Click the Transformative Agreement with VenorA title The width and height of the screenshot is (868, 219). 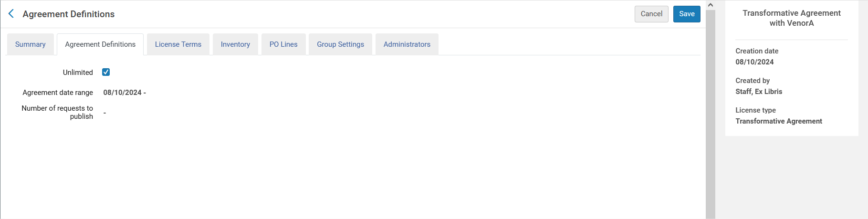click(791, 18)
